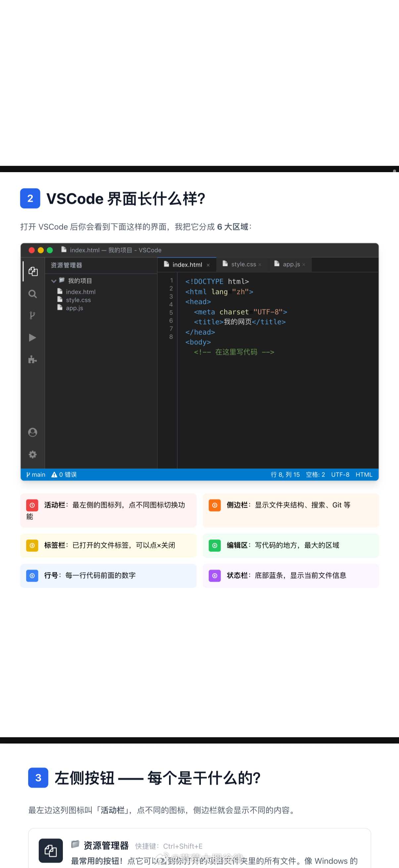
Task: Click the blue section number 2 badge
Action: coord(30,199)
